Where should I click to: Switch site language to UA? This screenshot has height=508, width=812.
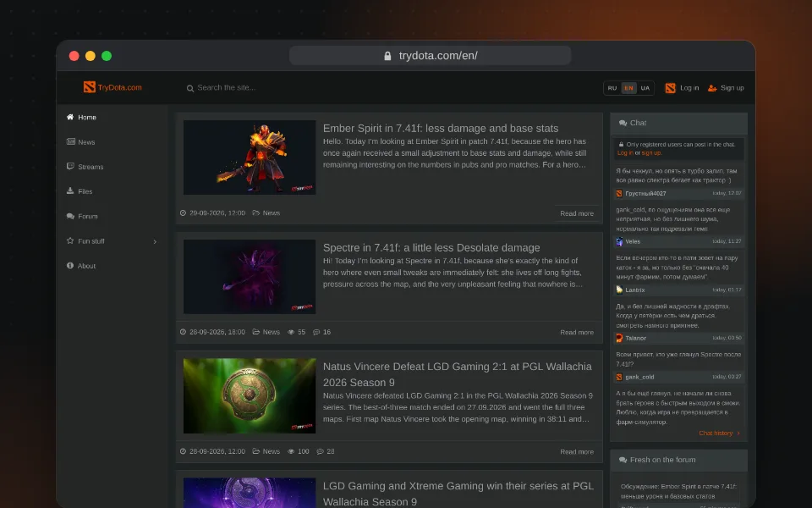coord(645,88)
